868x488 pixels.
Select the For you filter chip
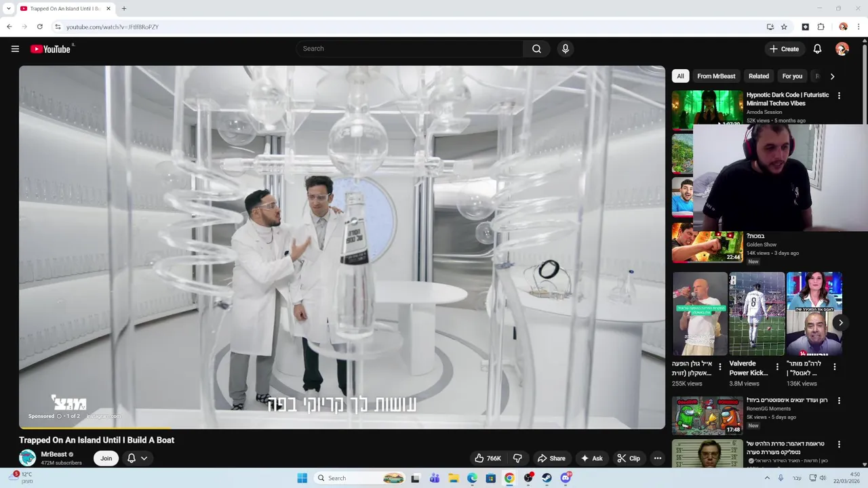pos(792,77)
